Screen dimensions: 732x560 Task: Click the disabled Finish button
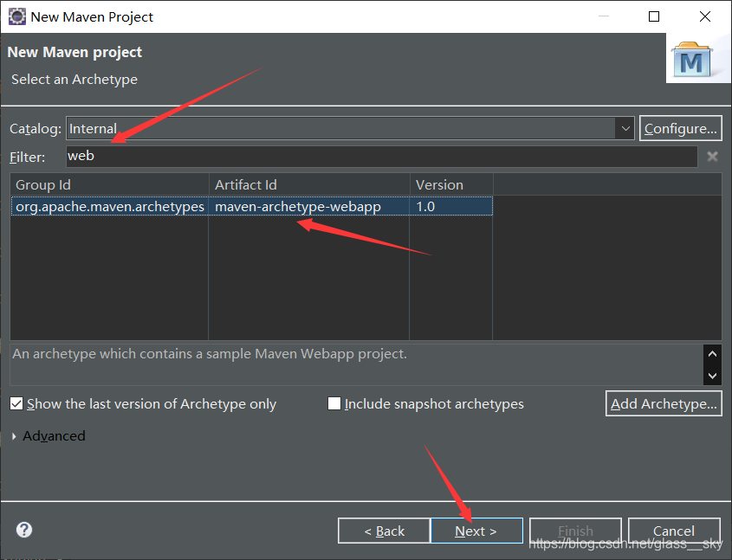coord(575,531)
